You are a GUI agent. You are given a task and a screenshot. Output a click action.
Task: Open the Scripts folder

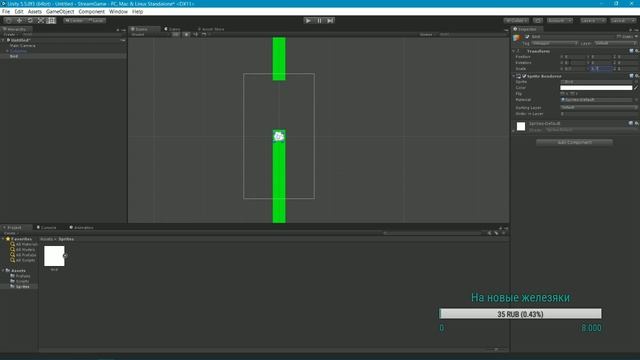(20, 281)
